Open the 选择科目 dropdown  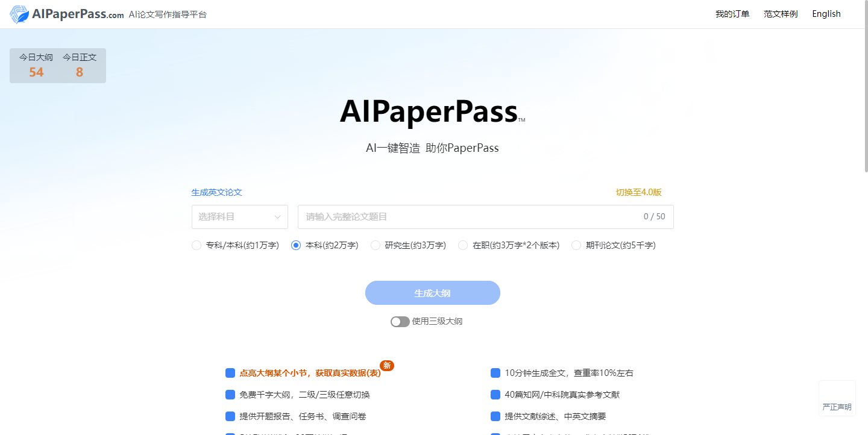tap(240, 217)
